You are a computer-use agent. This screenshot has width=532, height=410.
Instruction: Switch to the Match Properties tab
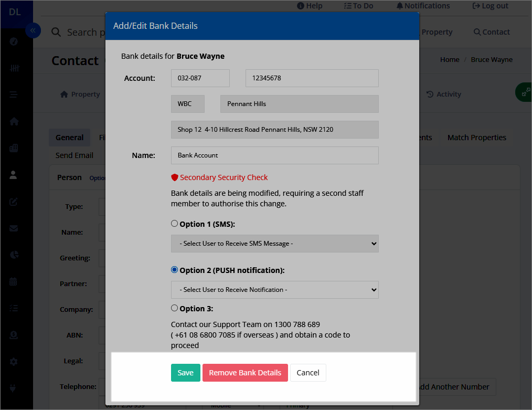tap(477, 138)
